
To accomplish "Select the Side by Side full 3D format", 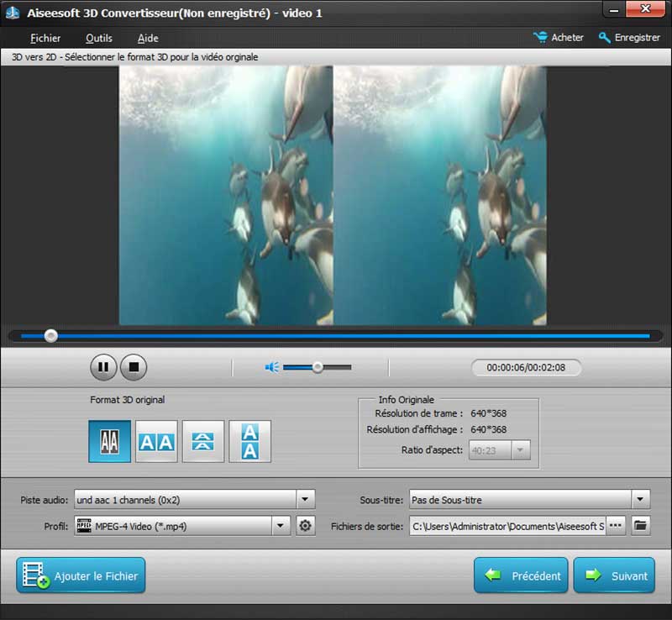I will pos(157,440).
